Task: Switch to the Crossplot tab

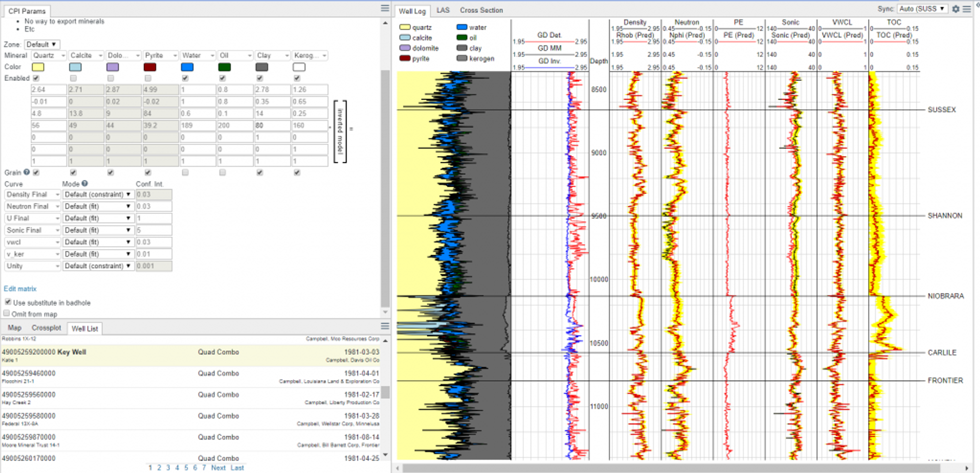Action: (x=46, y=328)
